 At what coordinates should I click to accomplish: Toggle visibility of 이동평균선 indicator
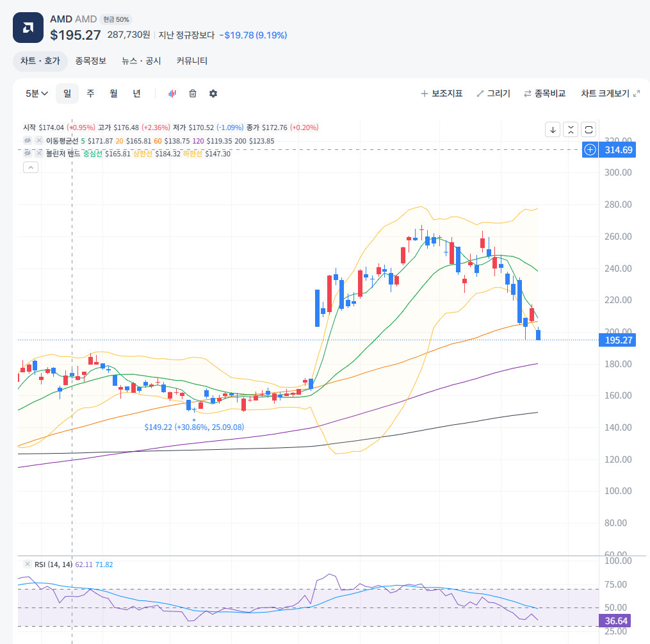[28, 140]
